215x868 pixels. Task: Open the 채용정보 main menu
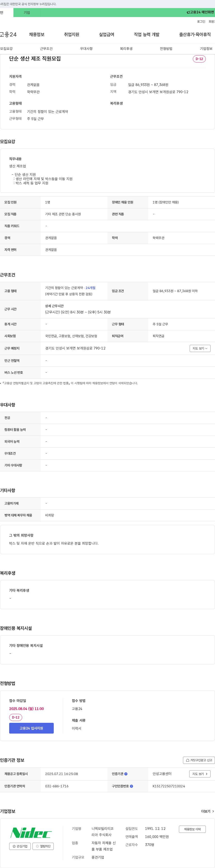[x=37, y=34]
